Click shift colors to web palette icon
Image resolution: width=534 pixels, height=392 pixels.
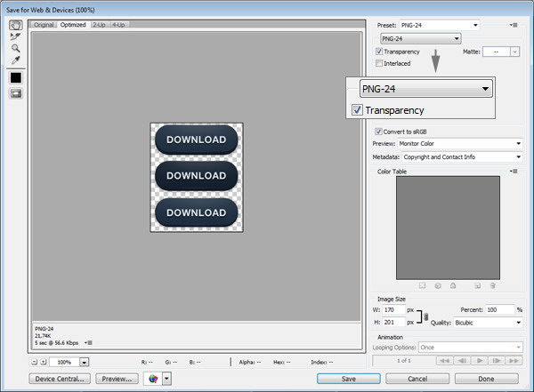pos(438,285)
